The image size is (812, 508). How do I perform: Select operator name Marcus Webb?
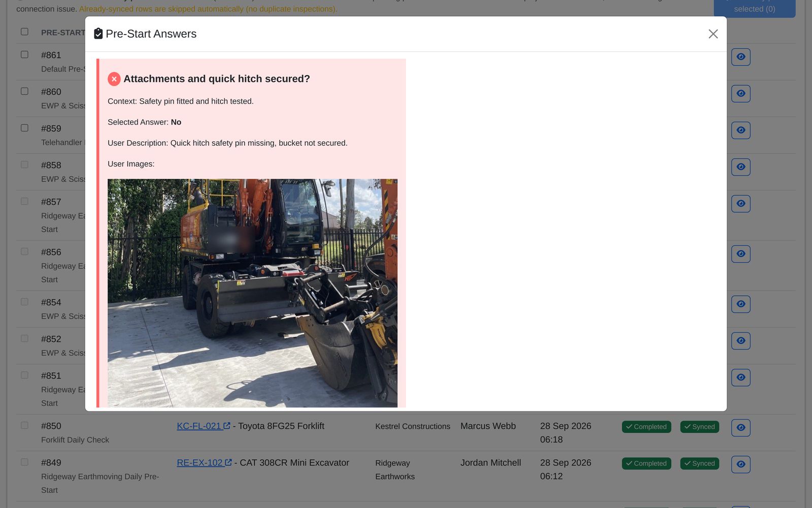pyautogui.click(x=488, y=426)
